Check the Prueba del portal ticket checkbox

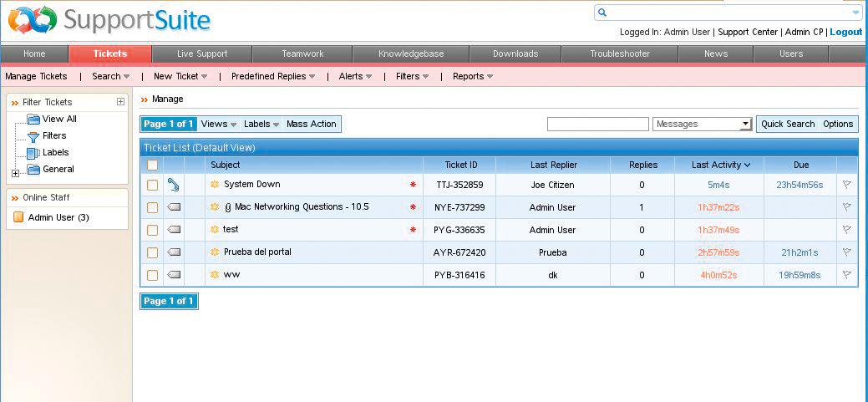152,252
